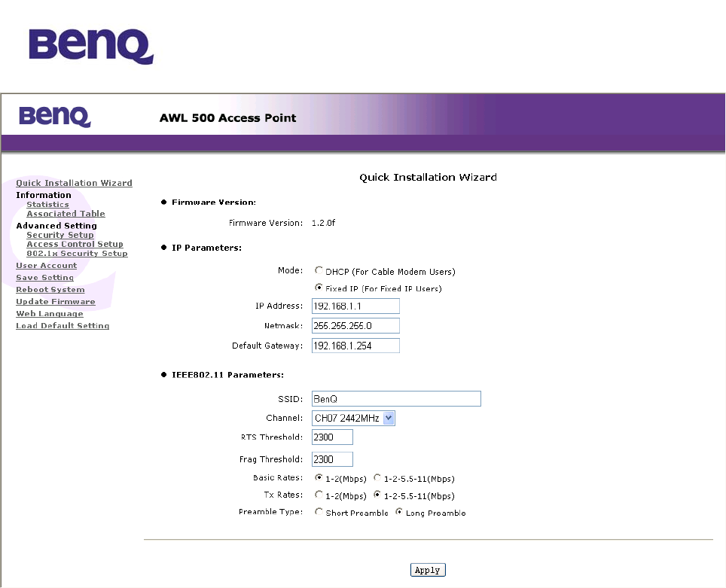Image resolution: width=726 pixels, height=588 pixels.
Task: Select Basic Rates 1-2-5.5-11(Mbps) option
Action: (377, 477)
